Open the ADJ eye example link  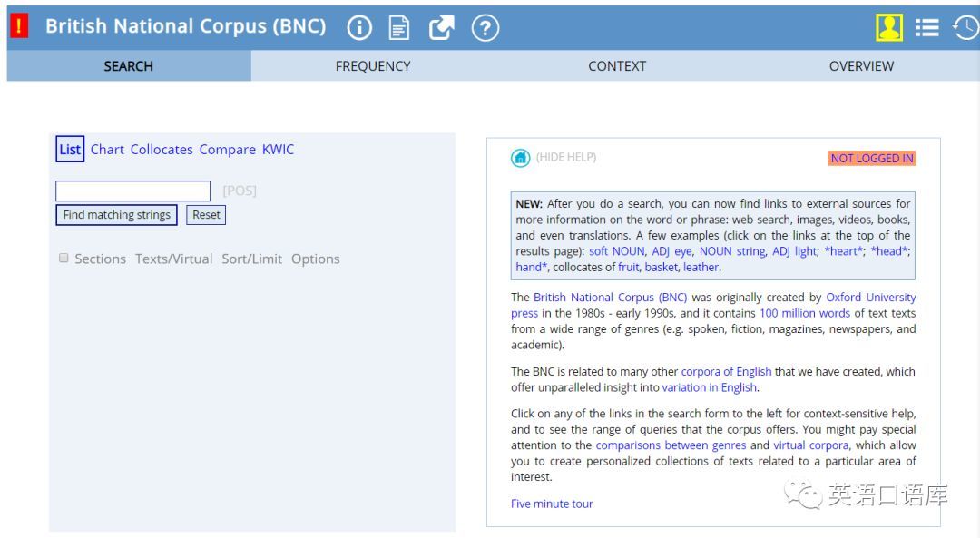[x=671, y=251]
